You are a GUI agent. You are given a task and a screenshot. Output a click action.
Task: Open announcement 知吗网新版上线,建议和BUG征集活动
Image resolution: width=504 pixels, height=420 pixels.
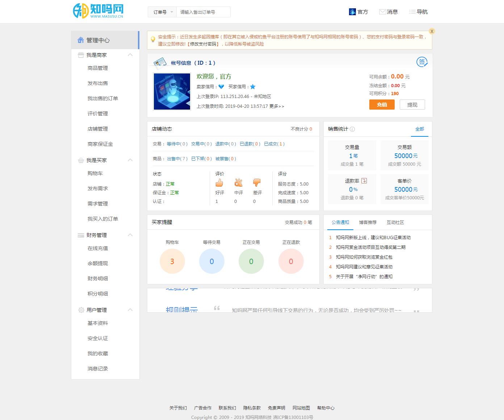pyautogui.click(x=373, y=238)
